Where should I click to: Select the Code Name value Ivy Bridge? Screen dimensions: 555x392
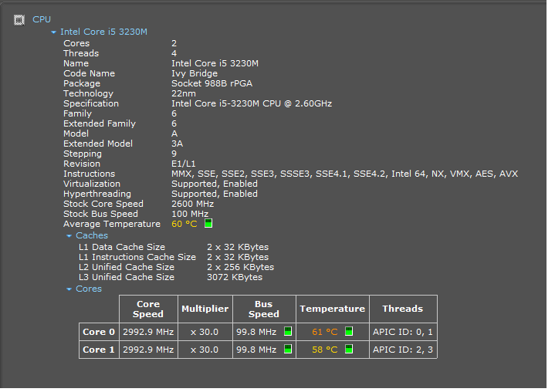[195, 73]
